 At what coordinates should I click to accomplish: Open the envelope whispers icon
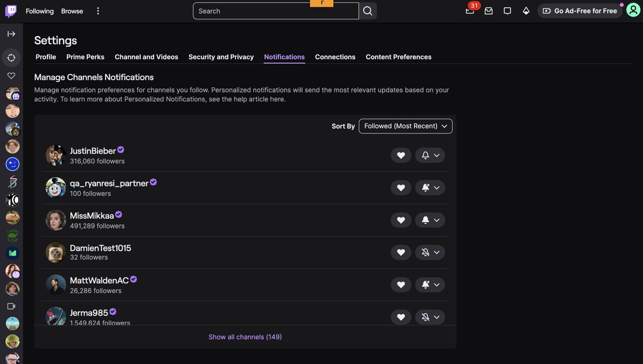click(x=489, y=11)
